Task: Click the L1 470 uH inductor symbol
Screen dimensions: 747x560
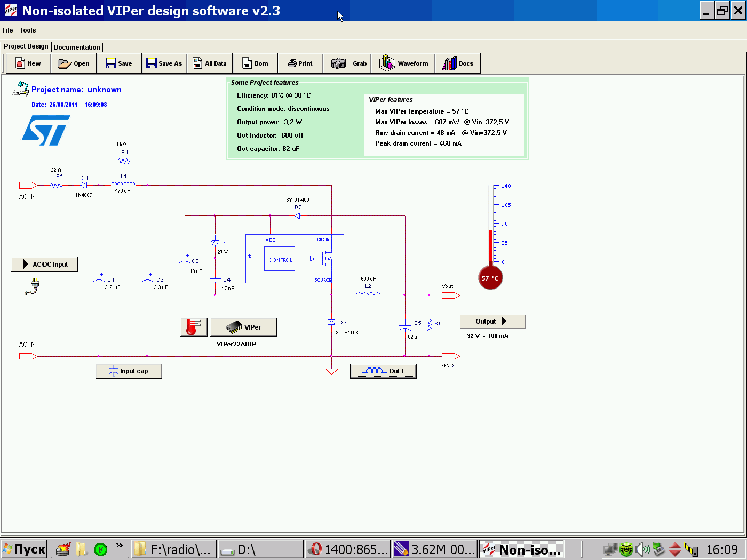Action: (123, 183)
